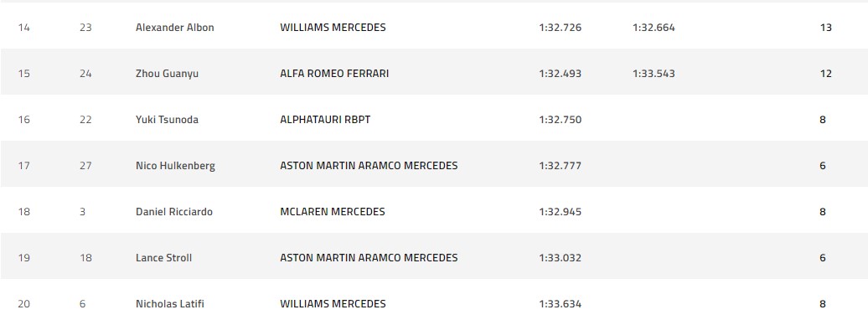
Task: Click position number 17 in table
Action: coord(23,166)
